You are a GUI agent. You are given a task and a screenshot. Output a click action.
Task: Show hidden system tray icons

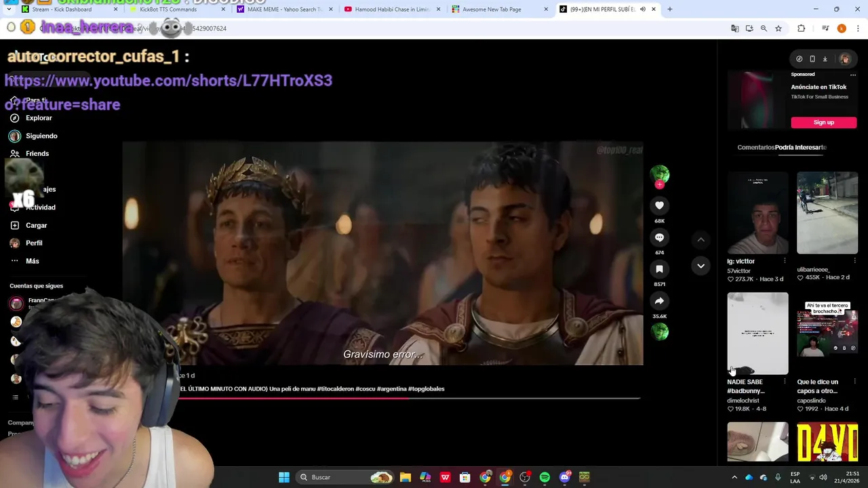point(734,477)
